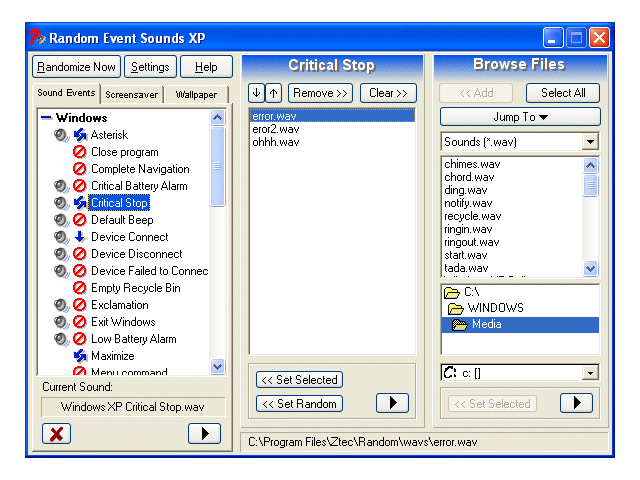The height and width of the screenshot is (480, 640).
Task: Click Select All in Browse Files
Action: pos(563,93)
